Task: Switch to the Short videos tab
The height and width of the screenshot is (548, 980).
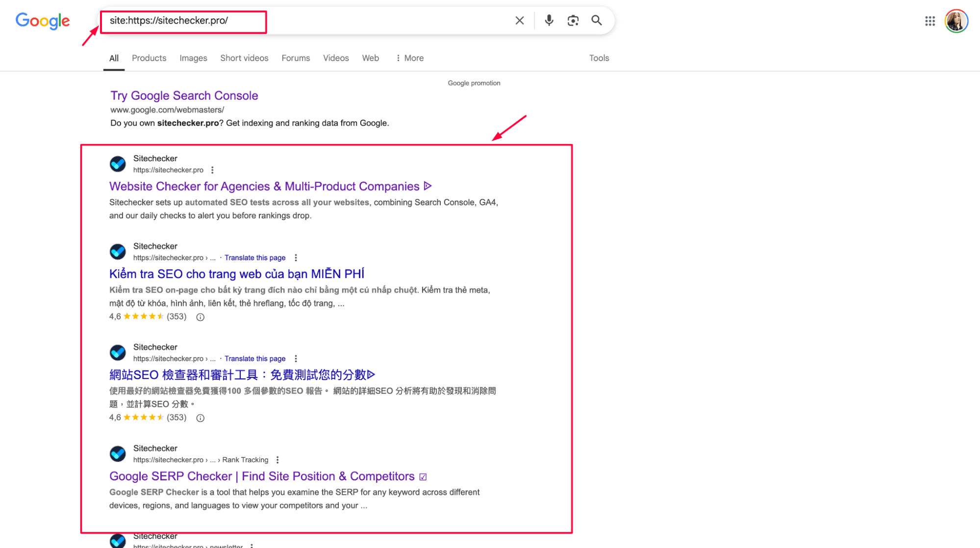Action: (244, 58)
